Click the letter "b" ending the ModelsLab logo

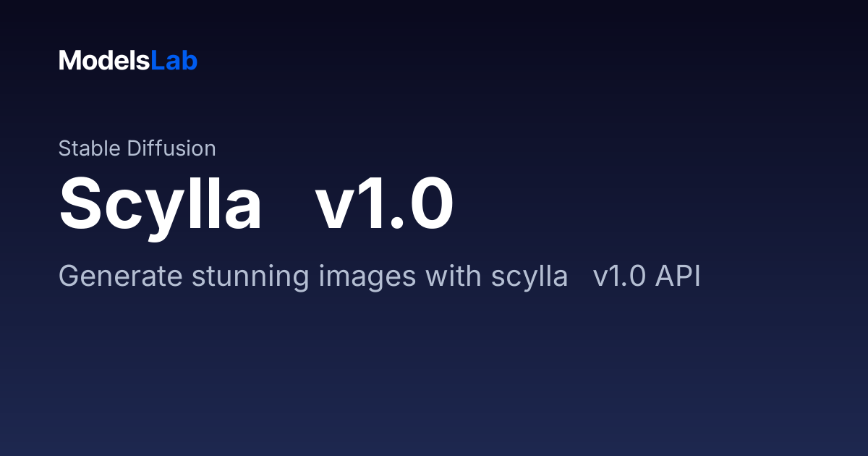(x=190, y=61)
